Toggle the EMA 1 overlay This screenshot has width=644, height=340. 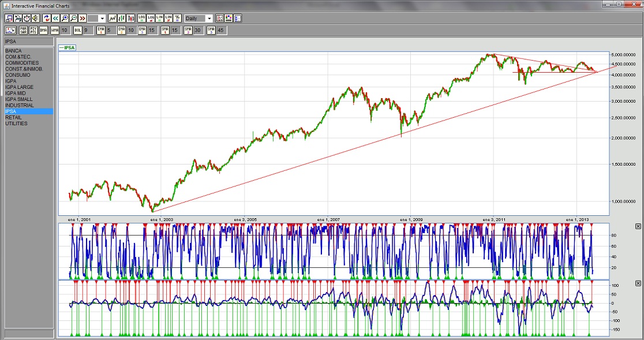click(x=101, y=31)
